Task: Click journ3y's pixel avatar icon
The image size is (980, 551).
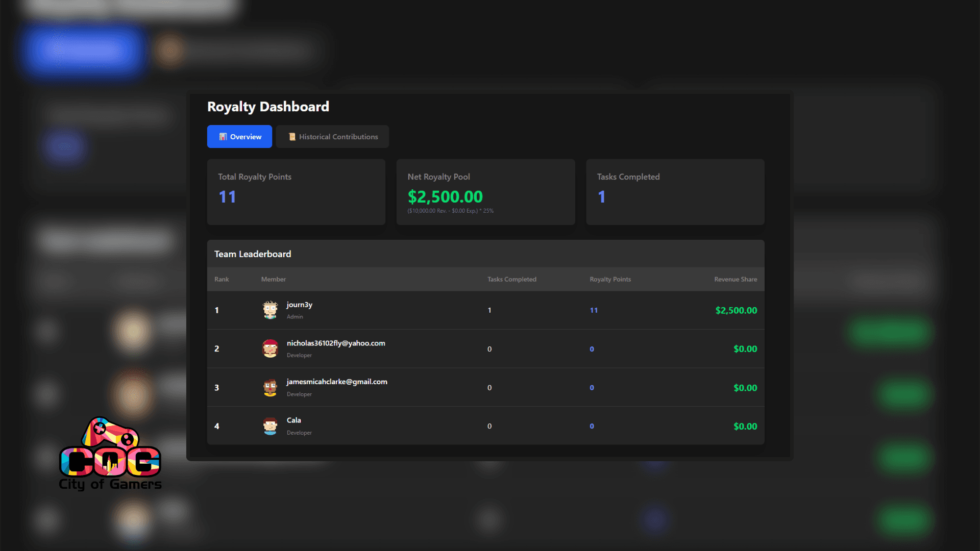Action: [x=270, y=310]
